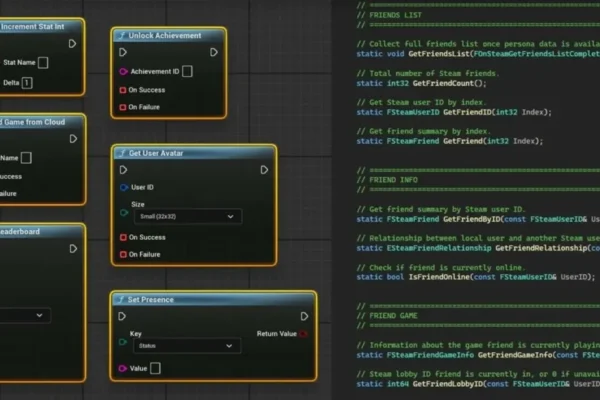This screenshot has height=400, width=600.
Task: Click the GetFriendGameInfo function in code
Action: [515, 355]
